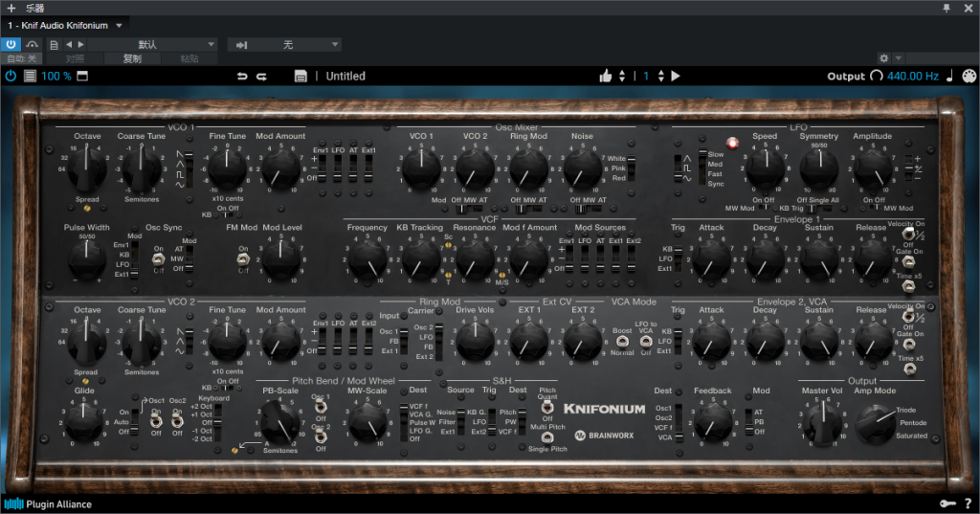Viewport: 980px width, 514px height.
Task: Click the play triangle in the toolbar
Action: coord(676,76)
